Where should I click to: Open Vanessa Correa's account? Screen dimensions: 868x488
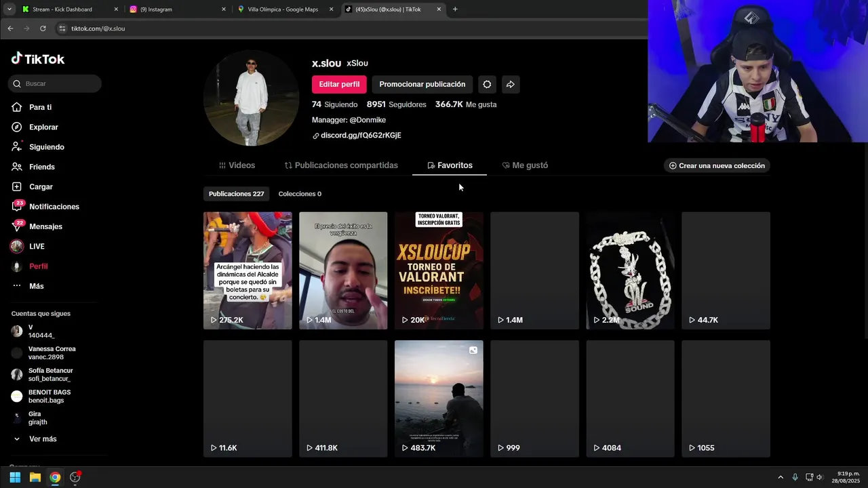[x=44, y=353]
